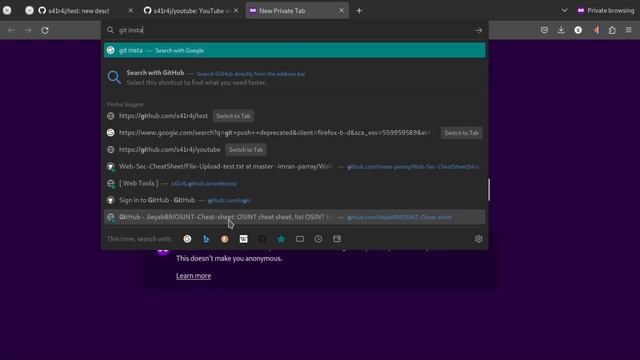640x360 pixels.
Task: Switch to s41r4j/youtube GitHub tab
Action: [191, 11]
